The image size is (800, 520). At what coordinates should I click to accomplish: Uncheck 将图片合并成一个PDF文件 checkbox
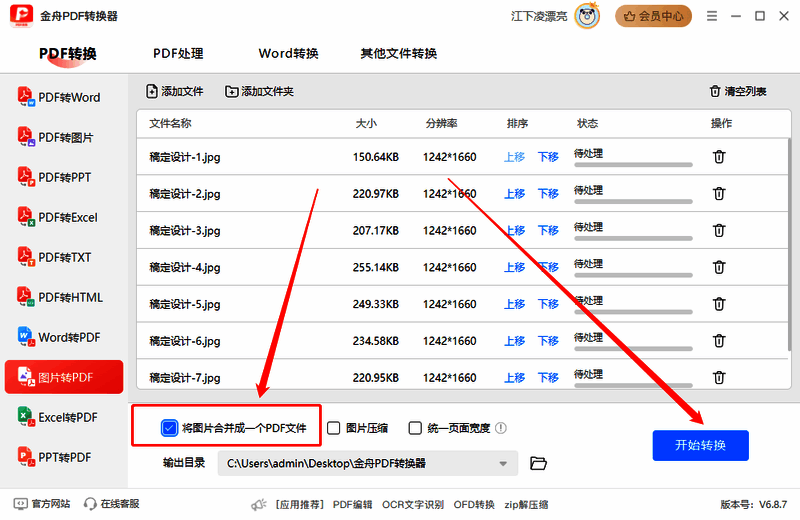click(x=169, y=428)
